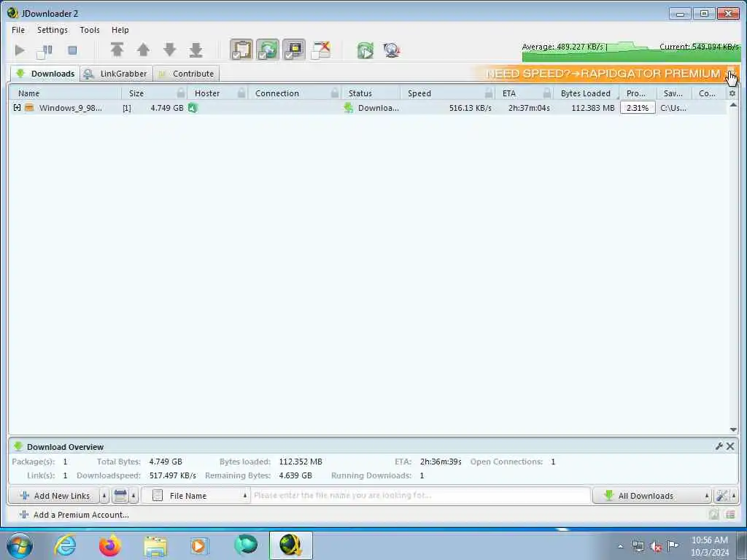Click the speed graph in the toolbar
This screenshot has width=747, height=560.
tap(630, 52)
